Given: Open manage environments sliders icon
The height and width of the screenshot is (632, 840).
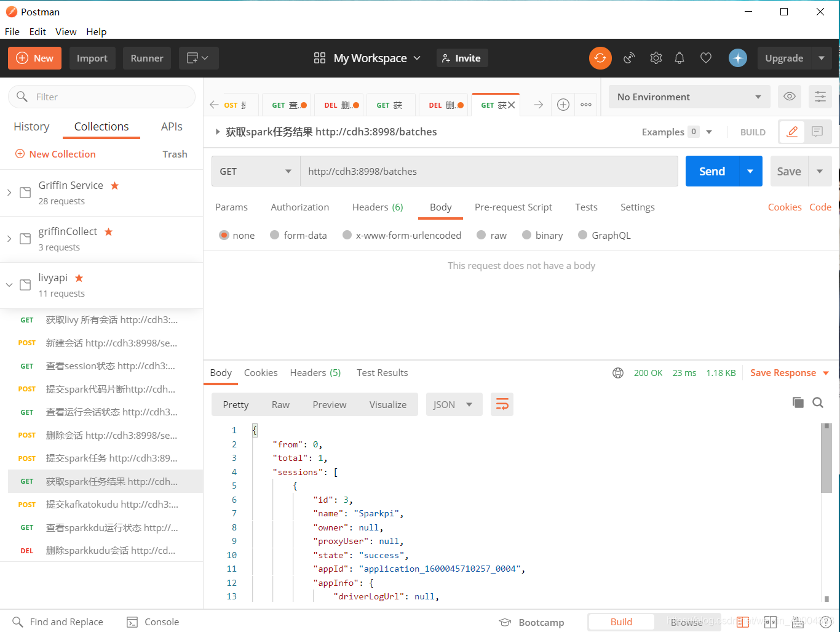Looking at the screenshot, I should (x=820, y=97).
